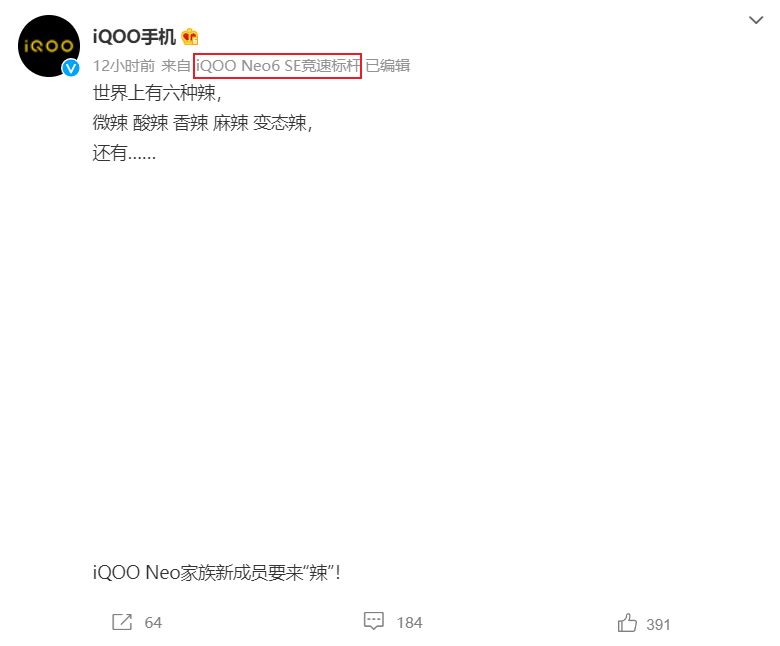
Task: Click the text line 世界上有六种辣
Action: pyautogui.click(x=157, y=93)
